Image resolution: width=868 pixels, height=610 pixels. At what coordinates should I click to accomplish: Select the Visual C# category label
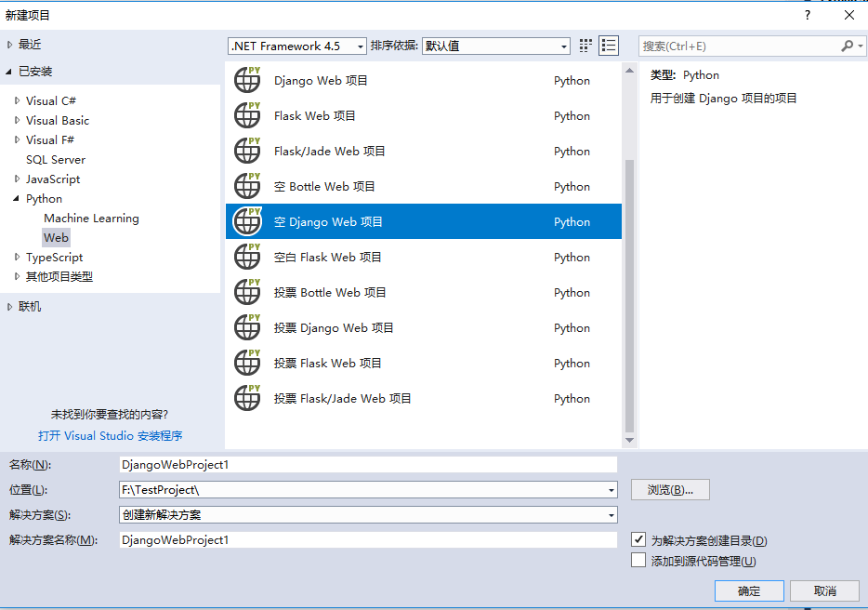pos(51,100)
